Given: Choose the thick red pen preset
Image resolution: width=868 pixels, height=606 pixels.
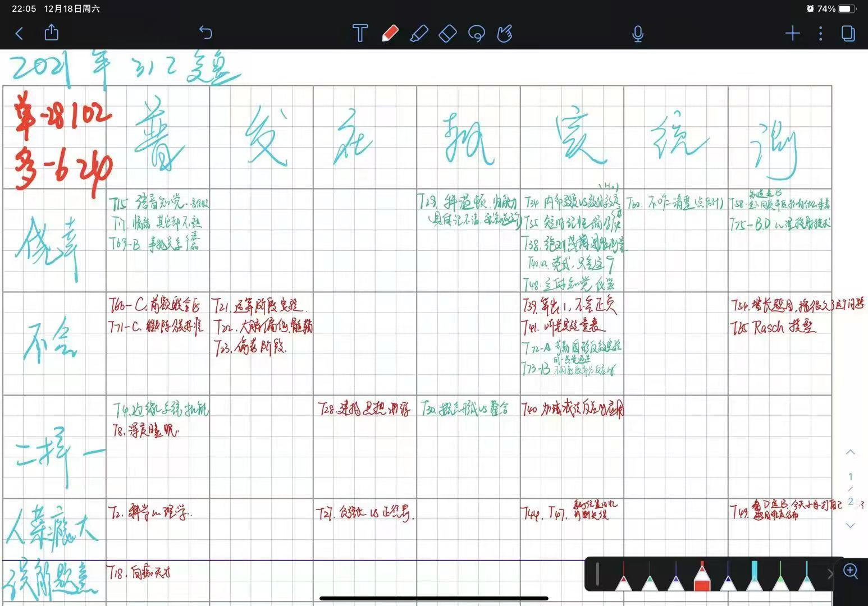Looking at the screenshot, I should (x=702, y=576).
